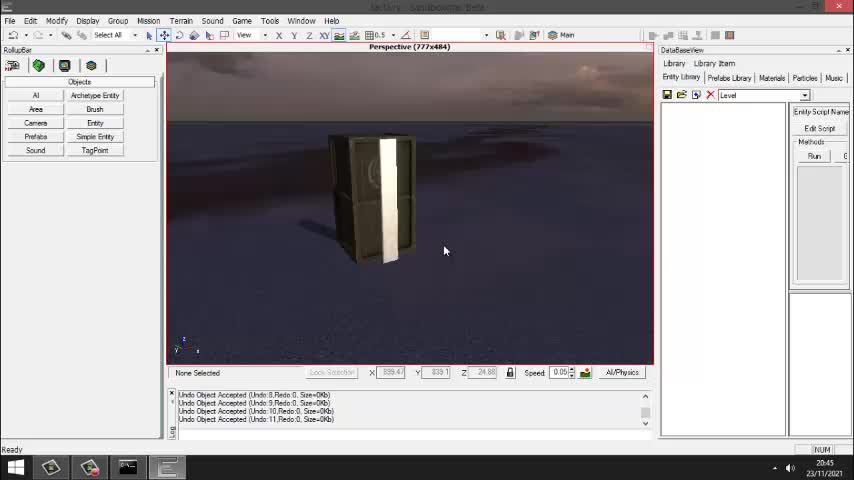The width and height of the screenshot is (854, 480).
Task: Click the tool icon left of View dropdown
Action: pos(224,35)
